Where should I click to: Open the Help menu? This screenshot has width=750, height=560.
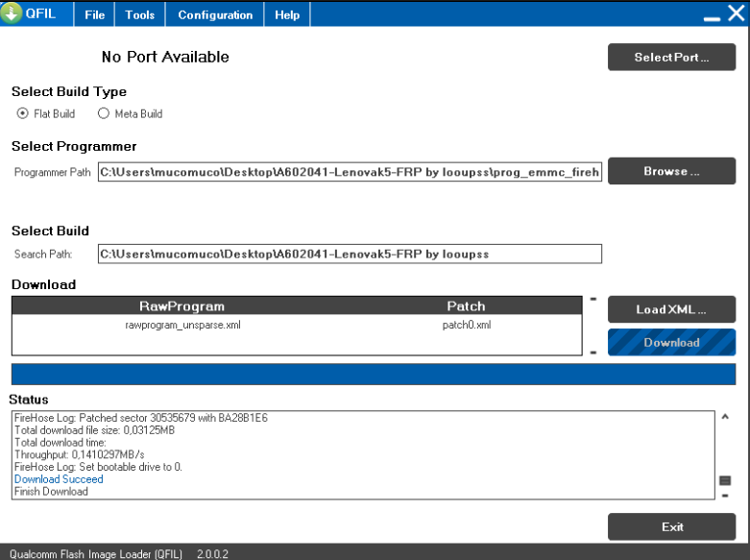(x=287, y=14)
